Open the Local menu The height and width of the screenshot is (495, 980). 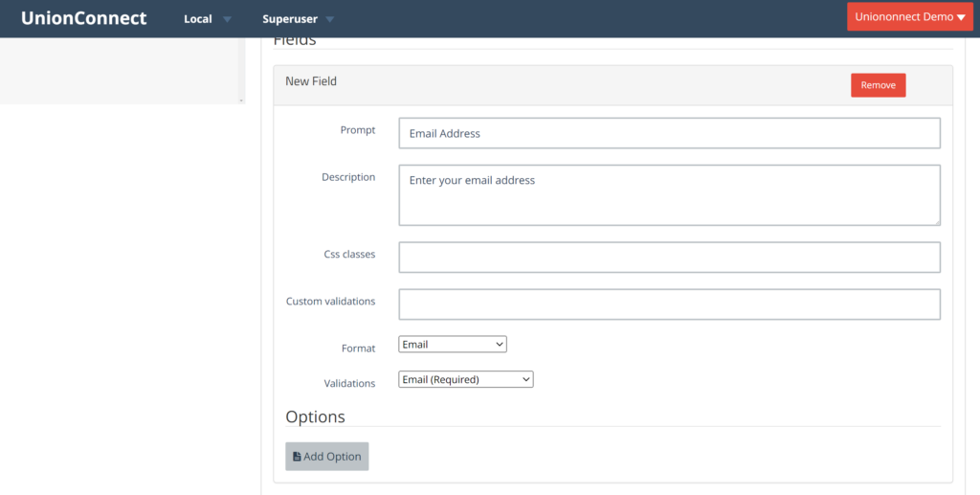pos(208,19)
